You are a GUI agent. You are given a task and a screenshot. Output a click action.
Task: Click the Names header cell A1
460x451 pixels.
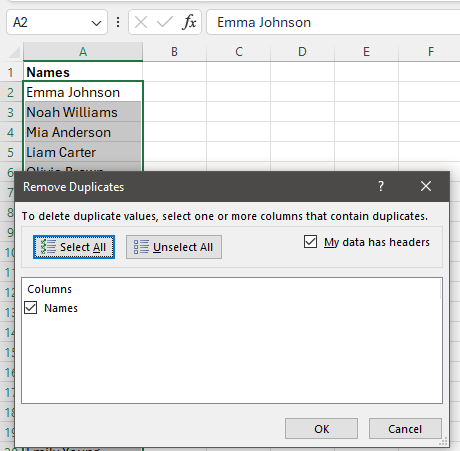coord(83,72)
